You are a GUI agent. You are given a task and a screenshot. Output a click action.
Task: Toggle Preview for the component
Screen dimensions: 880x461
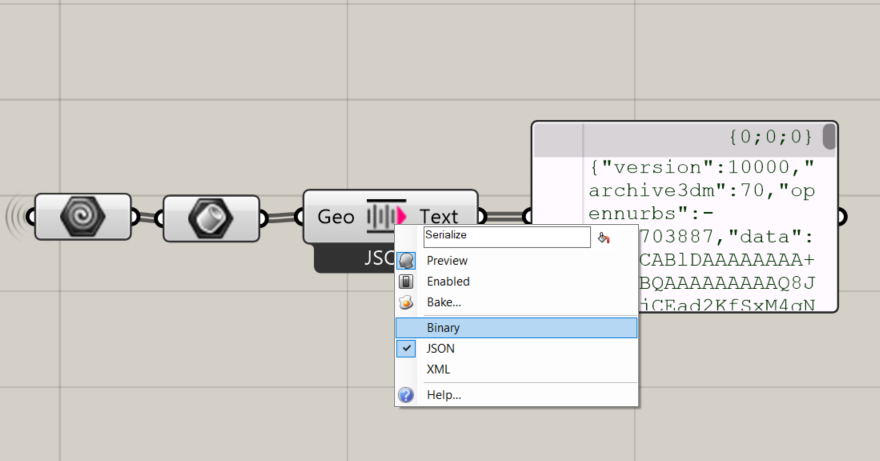pyautogui.click(x=516, y=261)
